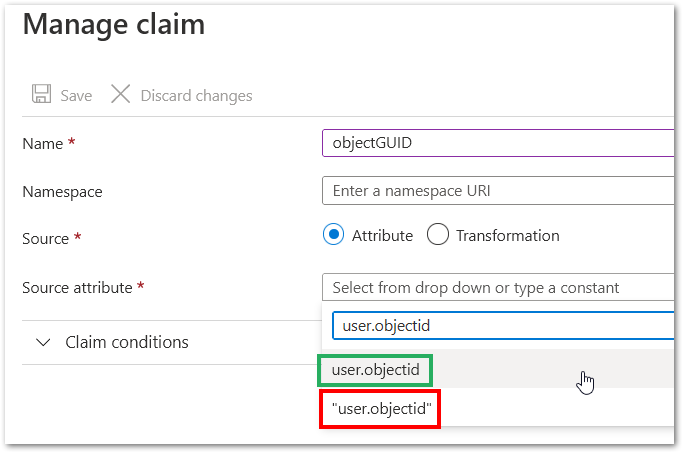Image resolution: width=683 pixels, height=453 pixels.
Task: Click the Attribute option label text
Action: point(382,236)
